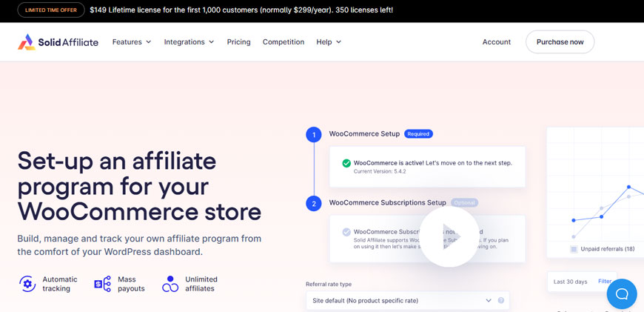The image size is (644, 312).
Task: Click the Limited Time Offer badge
Action: [x=51, y=10]
